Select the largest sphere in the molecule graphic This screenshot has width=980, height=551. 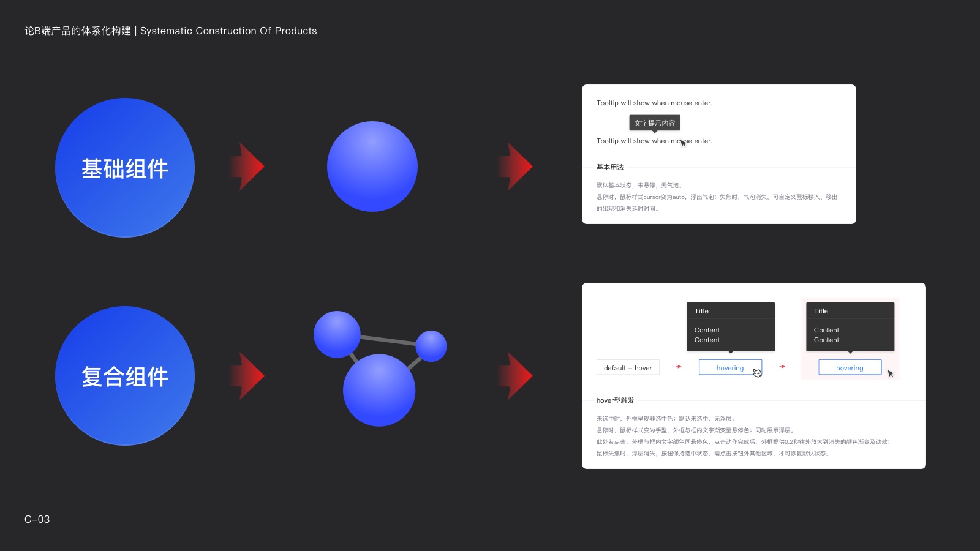[379, 390]
